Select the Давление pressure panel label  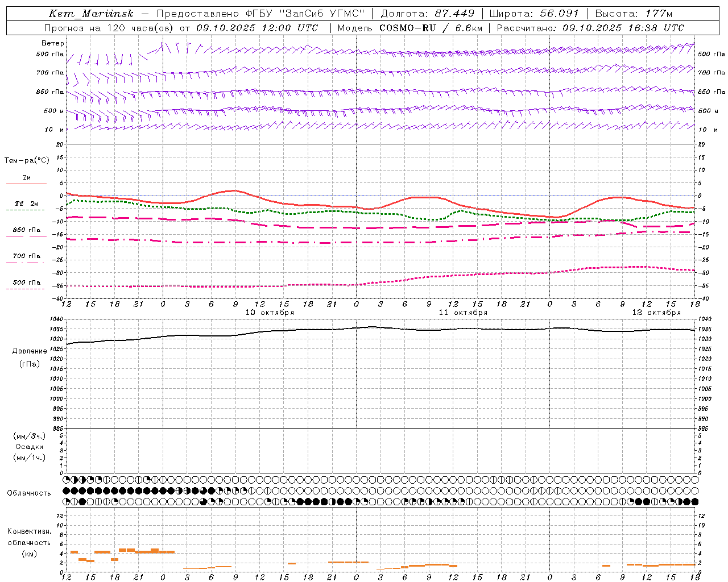pos(29,351)
